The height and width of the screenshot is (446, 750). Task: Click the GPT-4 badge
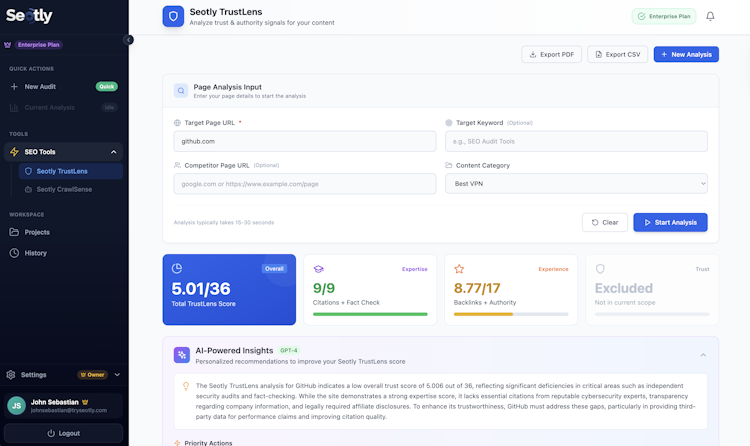[289, 350]
